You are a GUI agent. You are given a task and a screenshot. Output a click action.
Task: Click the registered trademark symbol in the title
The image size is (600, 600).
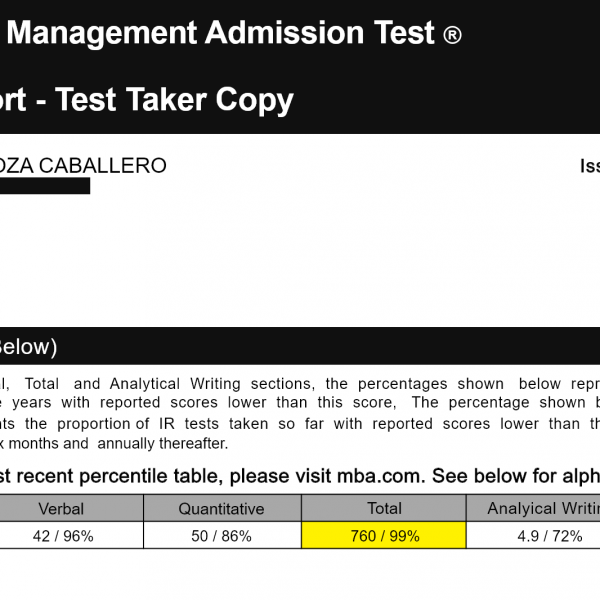[452, 37]
